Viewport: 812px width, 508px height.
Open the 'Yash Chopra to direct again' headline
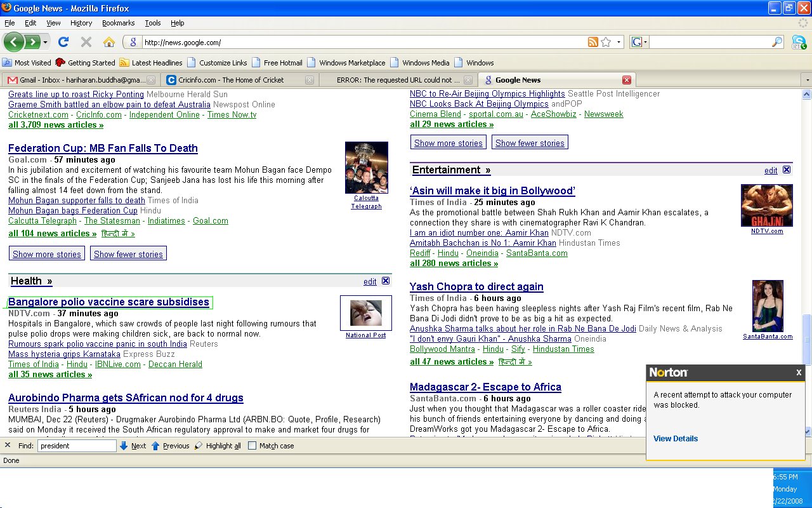click(x=476, y=286)
